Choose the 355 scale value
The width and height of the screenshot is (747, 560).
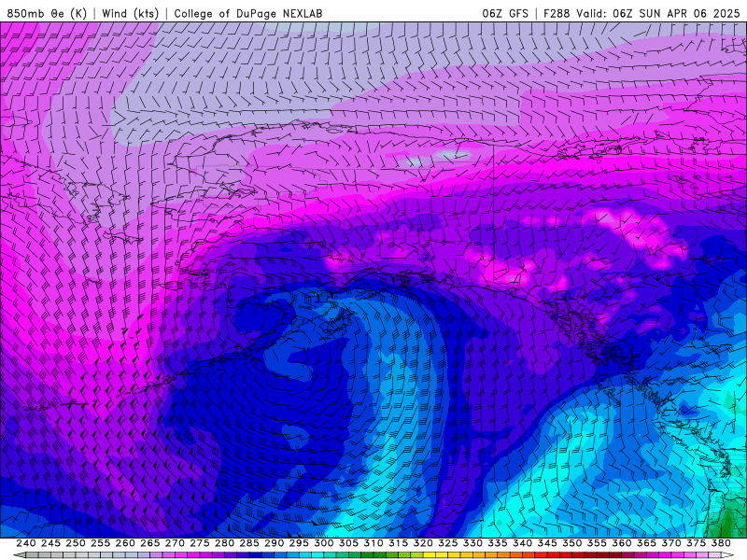pyautogui.click(x=597, y=543)
